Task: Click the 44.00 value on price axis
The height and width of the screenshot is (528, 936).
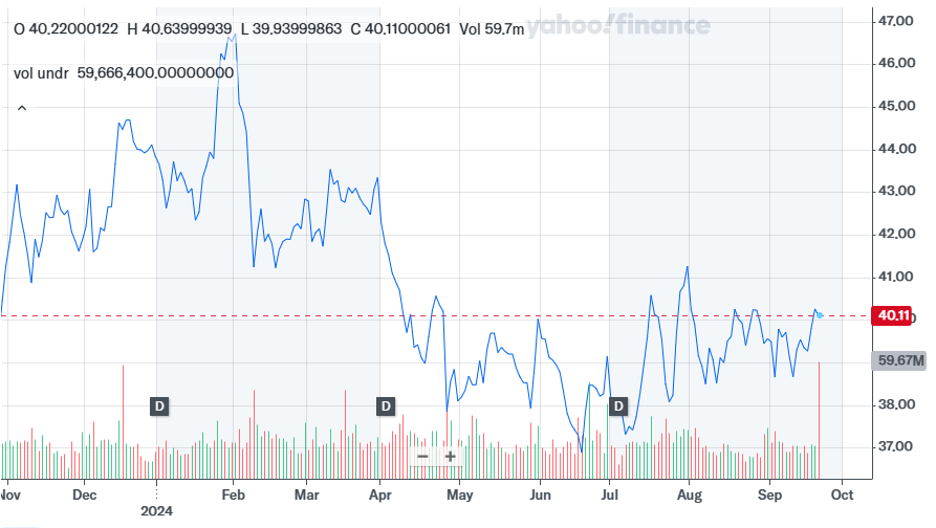Action: point(898,149)
